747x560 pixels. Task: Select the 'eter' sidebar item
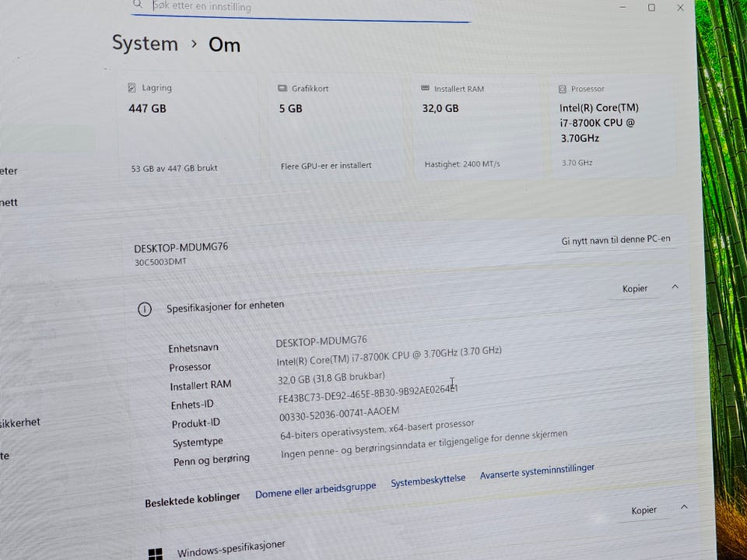click(x=9, y=171)
